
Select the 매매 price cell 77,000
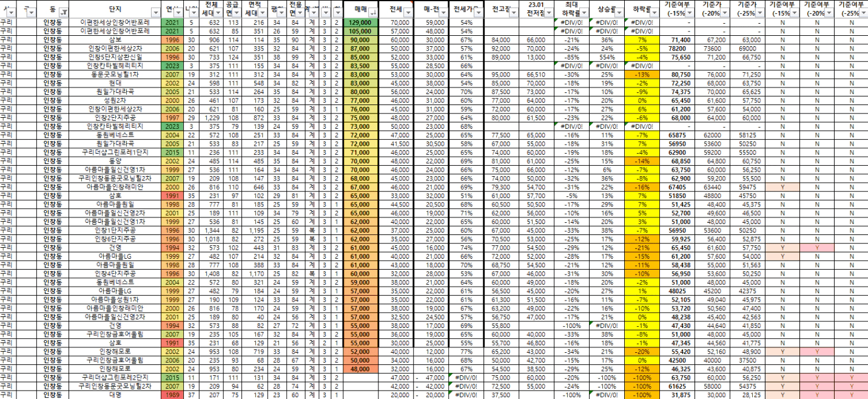360,100
